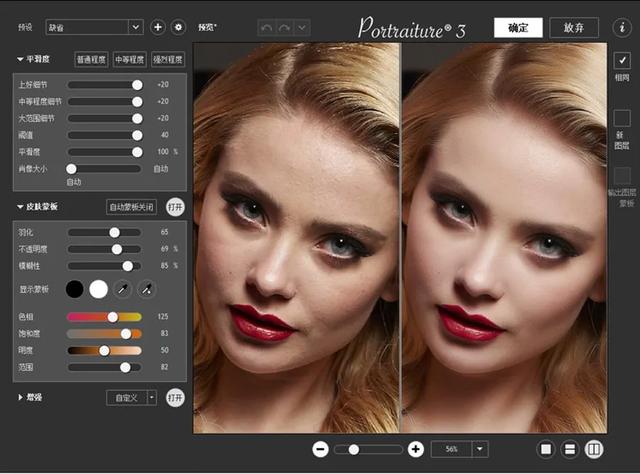The image size is (640, 474).
Task: Click the zoom out minus button
Action: [320, 450]
